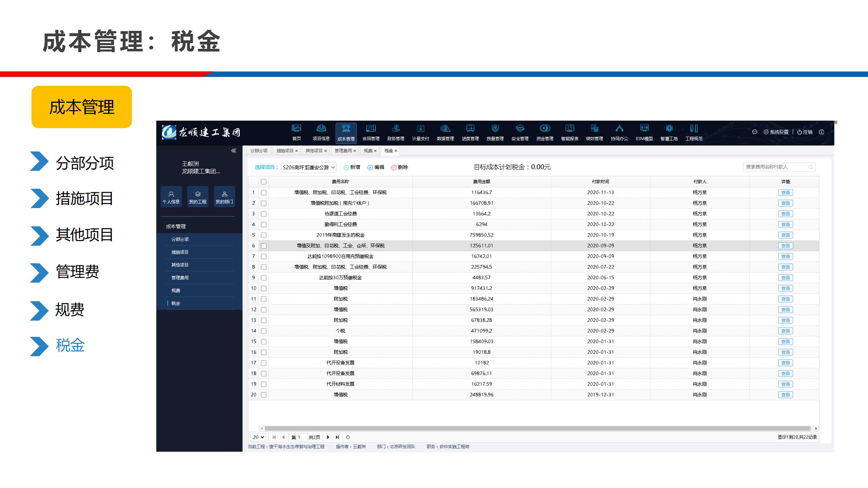This screenshot has height=488, width=868.
Task: Refresh the table with reload icon
Action: (x=348, y=437)
